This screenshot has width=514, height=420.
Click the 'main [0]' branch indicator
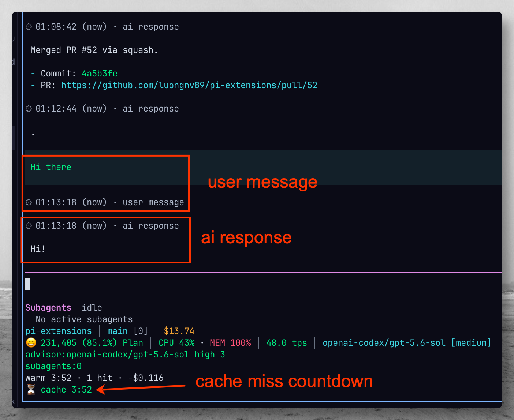127,331
